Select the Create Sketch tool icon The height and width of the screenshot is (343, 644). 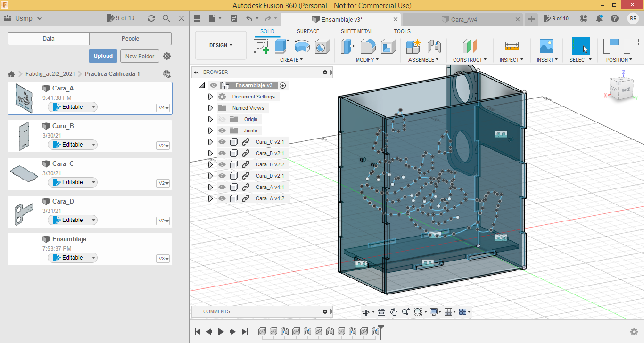[261, 46]
